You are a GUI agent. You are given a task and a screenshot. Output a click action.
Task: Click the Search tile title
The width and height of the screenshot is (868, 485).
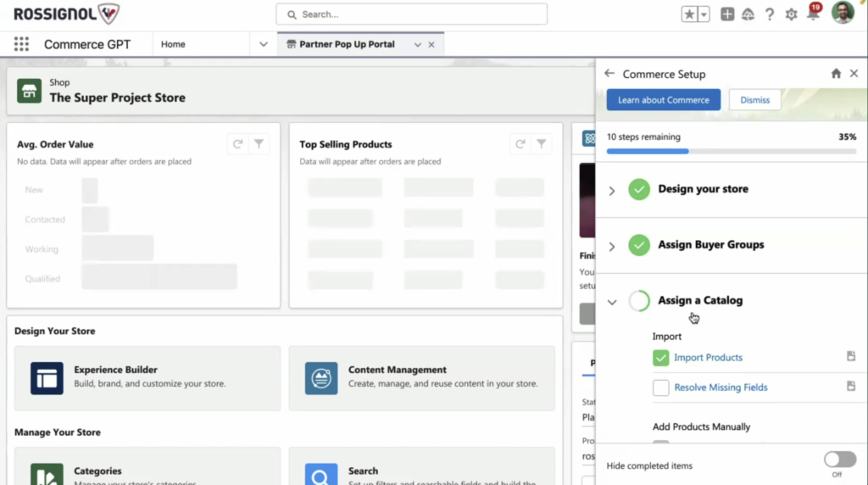point(363,471)
